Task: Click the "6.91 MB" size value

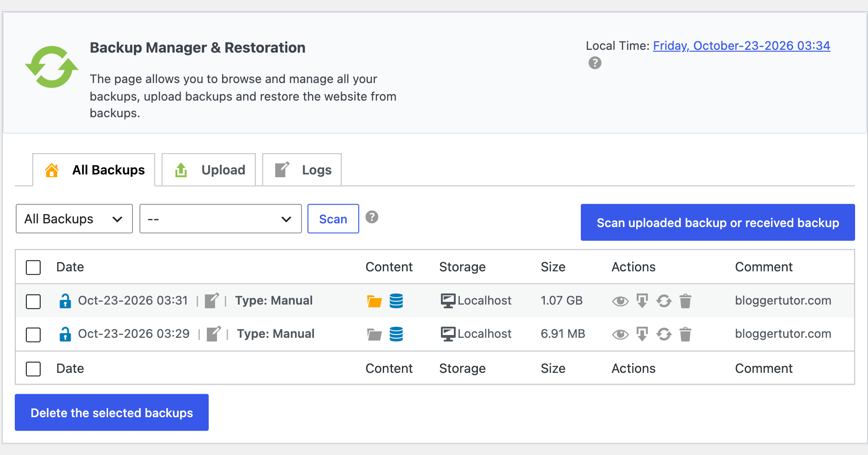Action: [563, 334]
